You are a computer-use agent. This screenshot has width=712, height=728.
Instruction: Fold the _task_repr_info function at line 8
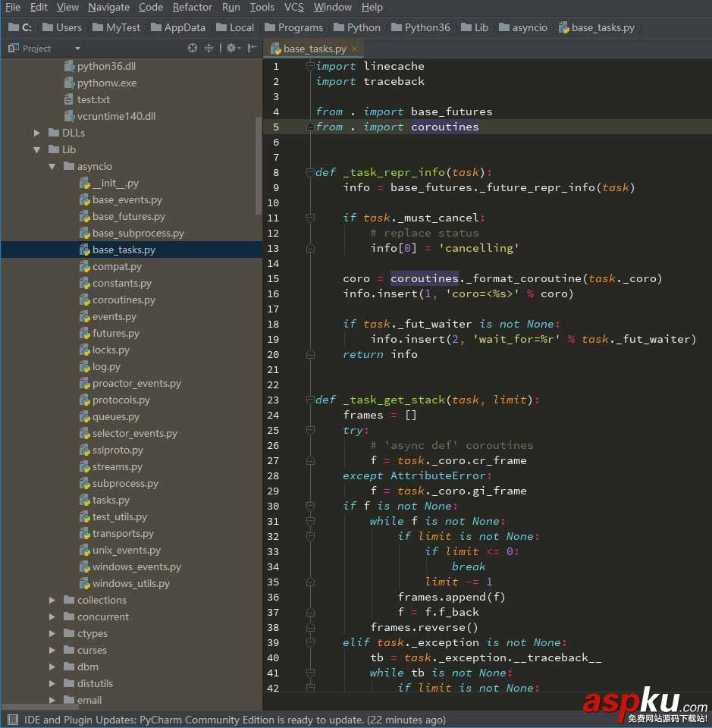(x=310, y=172)
